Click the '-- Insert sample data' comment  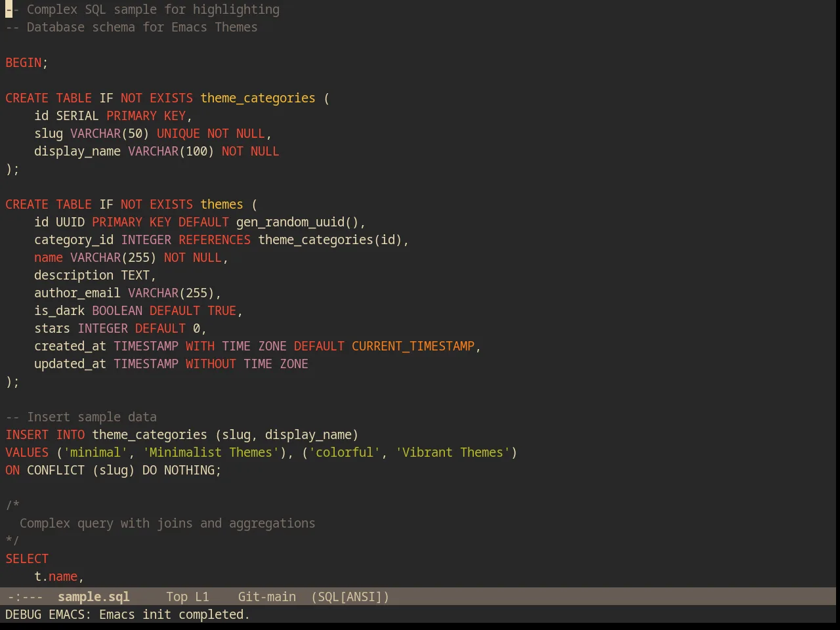[x=81, y=417]
